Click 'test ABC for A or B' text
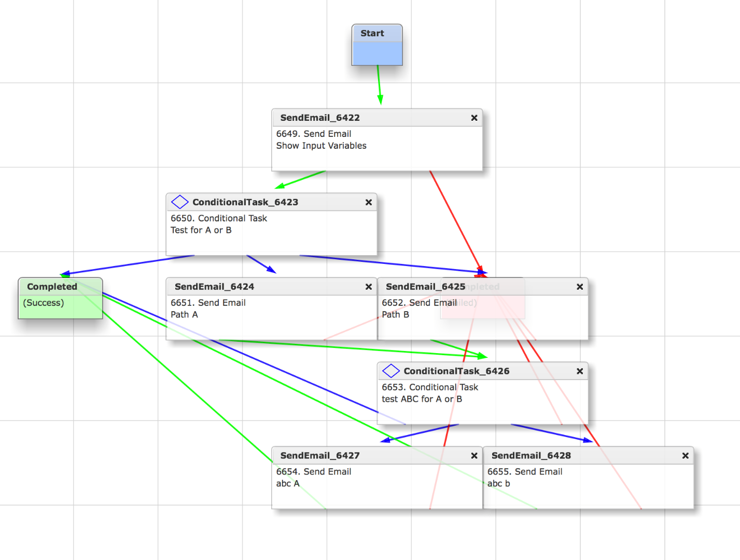The image size is (740, 560). 422,399
